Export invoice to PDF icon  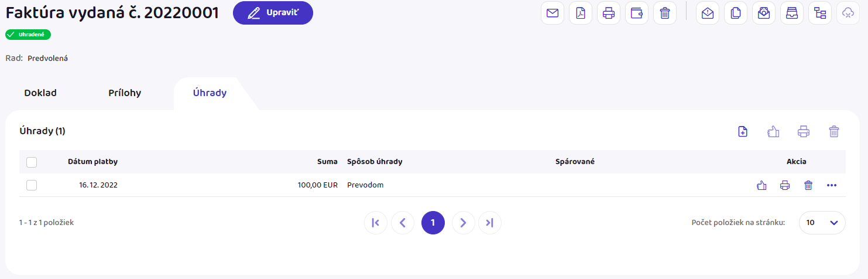[x=580, y=13]
